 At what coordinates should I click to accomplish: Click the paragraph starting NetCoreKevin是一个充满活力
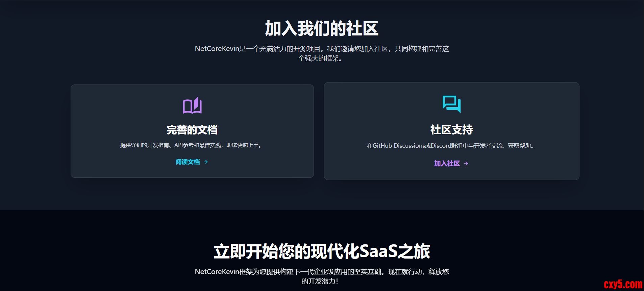(322, 53)
